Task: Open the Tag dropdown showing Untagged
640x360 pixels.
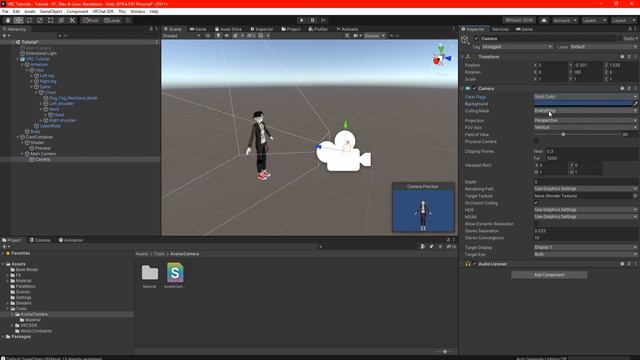Action: (x=517, y=47)
